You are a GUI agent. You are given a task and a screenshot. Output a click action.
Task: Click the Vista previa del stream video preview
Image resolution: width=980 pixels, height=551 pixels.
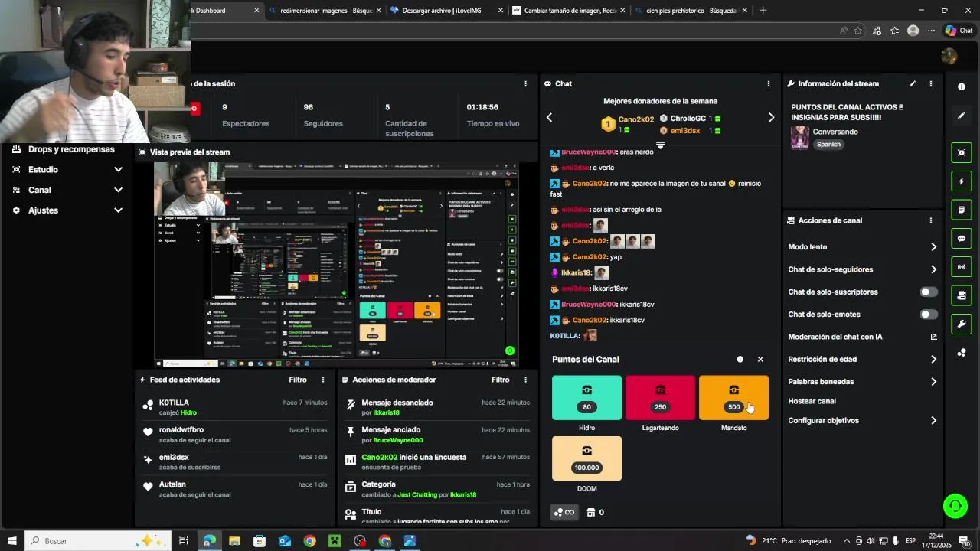(x=336, y=265)
